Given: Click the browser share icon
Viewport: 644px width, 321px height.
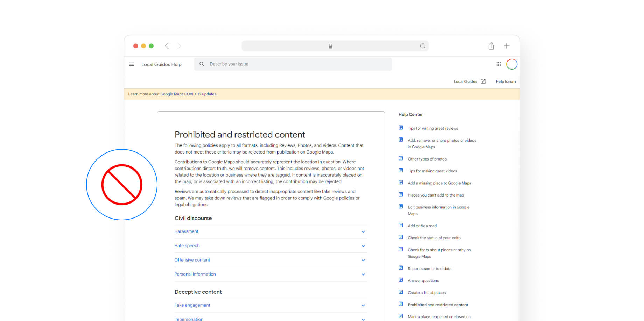Looking at the screenshot, I should pyautogui.click(x=491, y=46).
